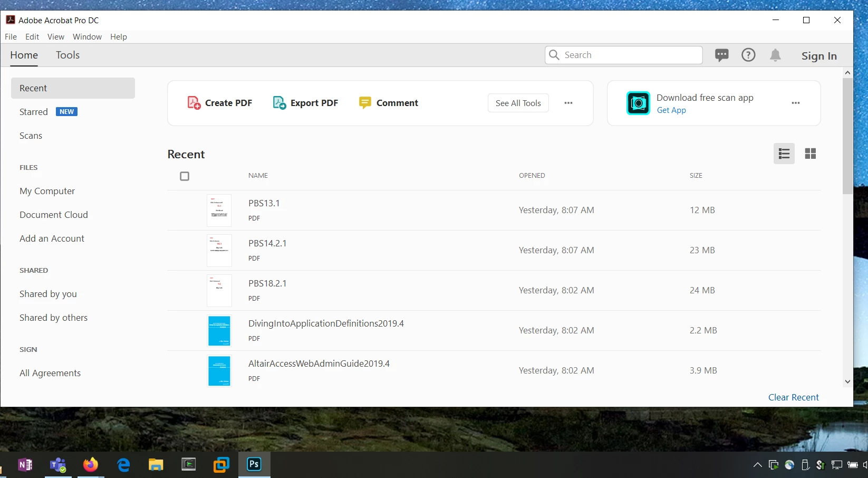The width and height of the screenshot is (868, 478).
Task: Switch to thumbnail grid view layout
Action: 811,154
